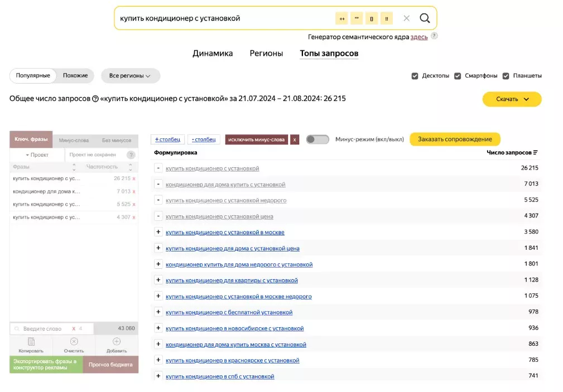Select the Популярные option

pyautogui.click(x=33, y=75)
